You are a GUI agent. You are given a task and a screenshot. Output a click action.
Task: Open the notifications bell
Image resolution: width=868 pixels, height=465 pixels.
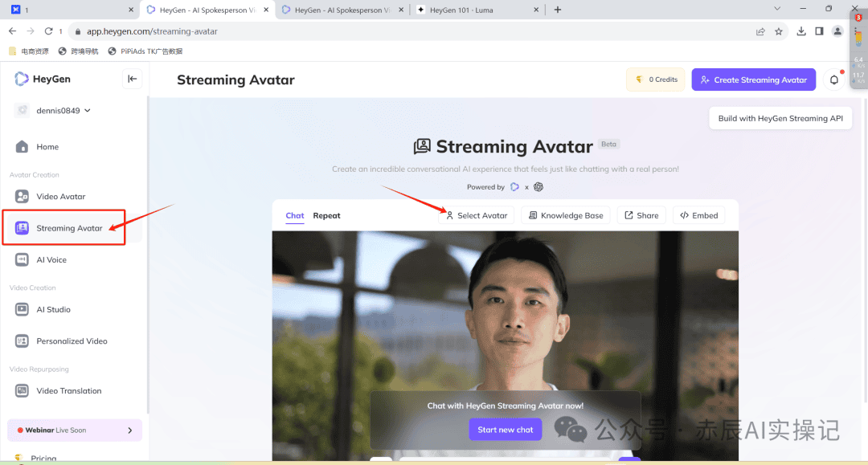[834, 80]
